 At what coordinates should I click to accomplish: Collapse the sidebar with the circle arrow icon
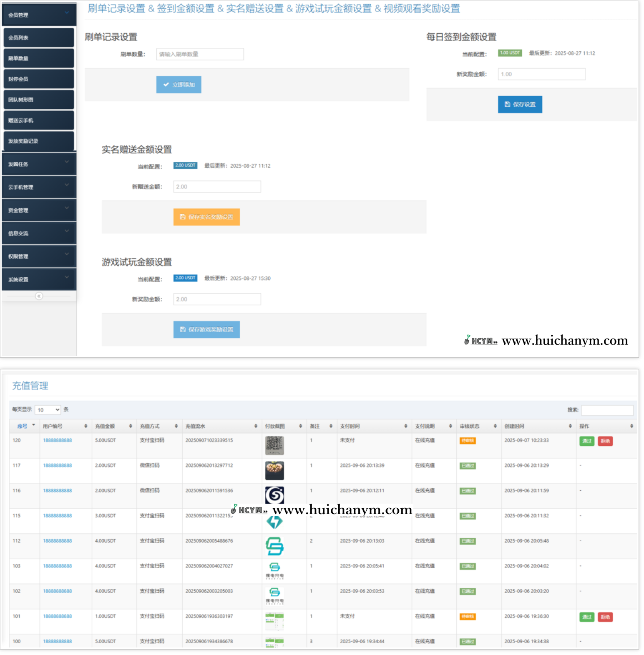point(39,296)
